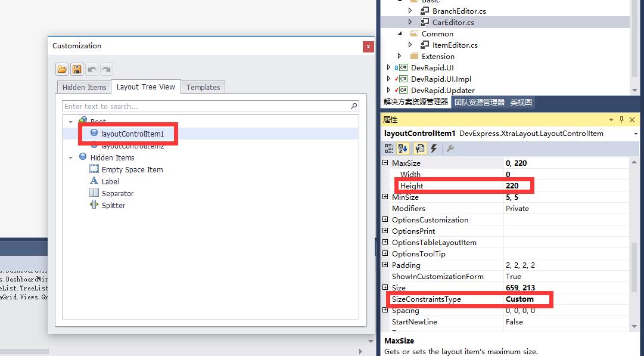This screenshot has width=644, height=356.
Task: Click the Redo arrow in Customization
Action: click(x=106, y=69)
